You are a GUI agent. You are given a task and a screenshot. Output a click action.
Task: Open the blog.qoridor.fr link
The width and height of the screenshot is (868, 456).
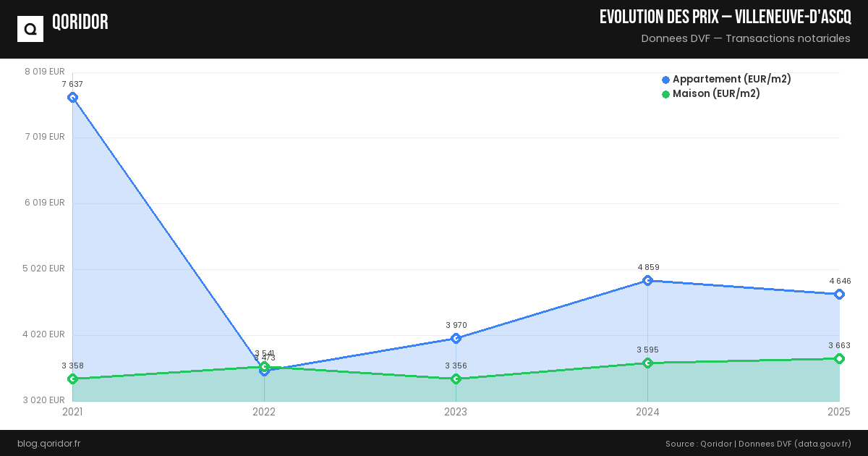pyautogui.click(x=48, y=444)
